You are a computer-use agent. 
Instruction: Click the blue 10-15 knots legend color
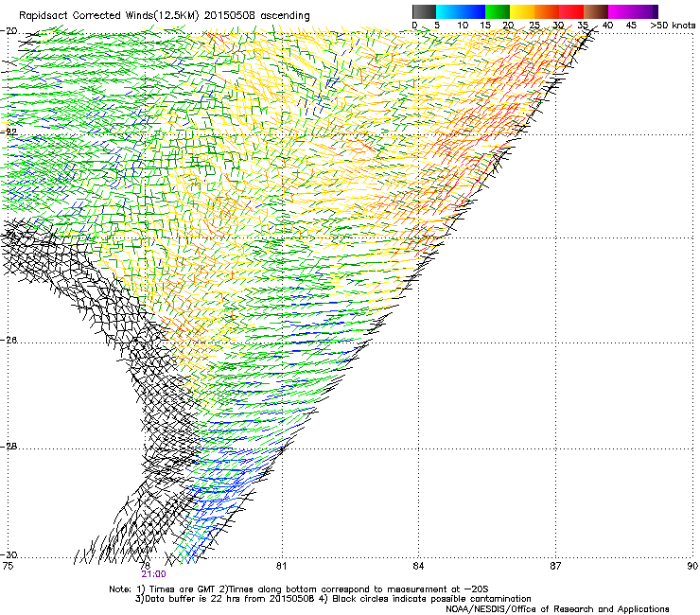pos(473,11)
